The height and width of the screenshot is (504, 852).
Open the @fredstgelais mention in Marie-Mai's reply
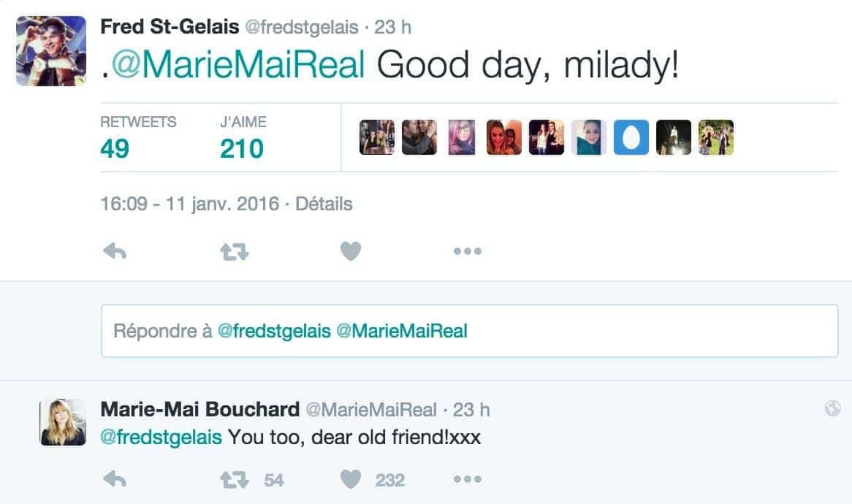point(161,438)
